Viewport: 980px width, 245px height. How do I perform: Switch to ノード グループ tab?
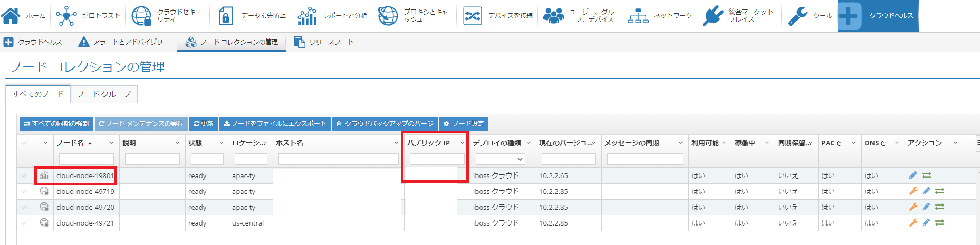pyautogui.click(x=104, y=94)
